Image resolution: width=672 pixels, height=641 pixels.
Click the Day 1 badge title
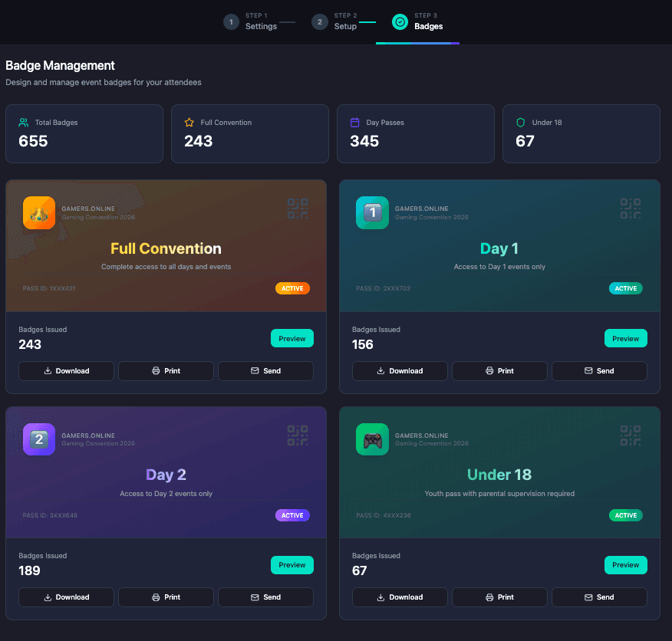pyautogui.click(x=499, y=248)
